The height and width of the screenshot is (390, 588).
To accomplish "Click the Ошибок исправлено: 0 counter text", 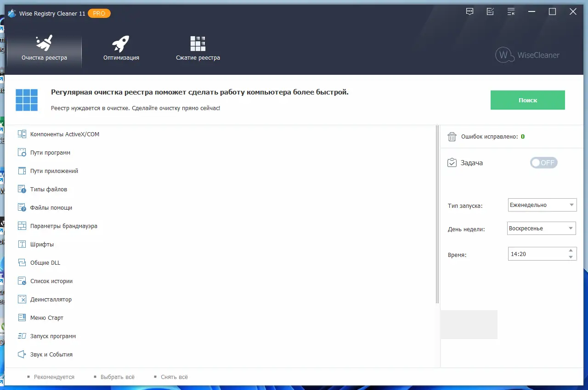I will (x=493, y=137).
